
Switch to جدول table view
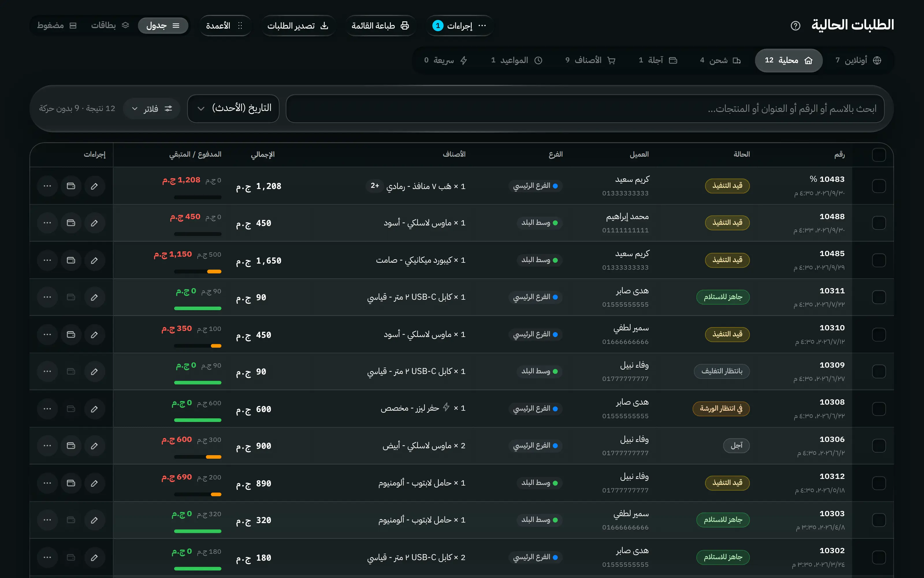163,26
